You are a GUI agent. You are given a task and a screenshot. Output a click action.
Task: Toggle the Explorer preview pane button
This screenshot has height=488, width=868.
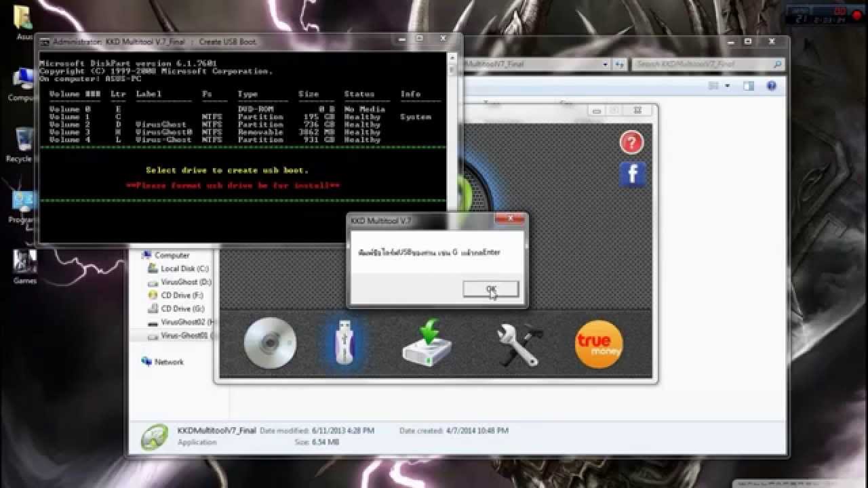click(x=749, y=86)
